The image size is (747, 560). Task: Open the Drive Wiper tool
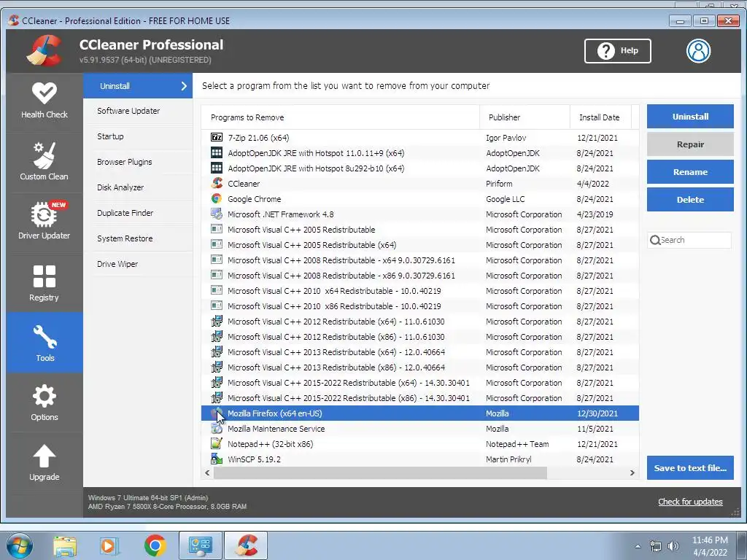click(138, 264)
